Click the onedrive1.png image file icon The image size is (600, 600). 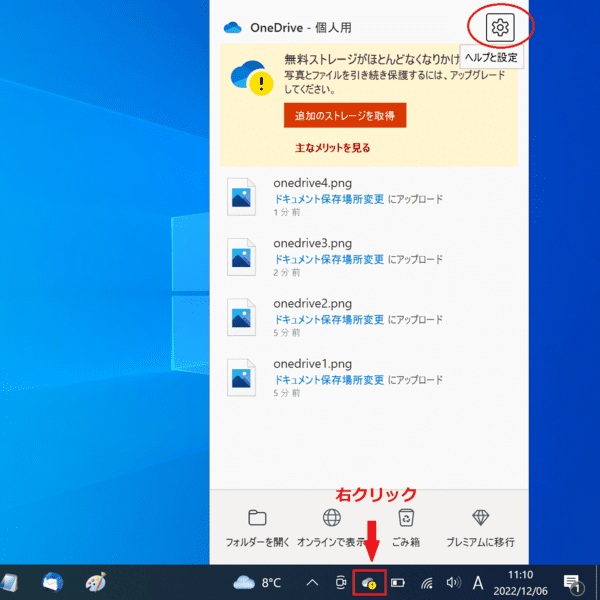tap(241, 378)
